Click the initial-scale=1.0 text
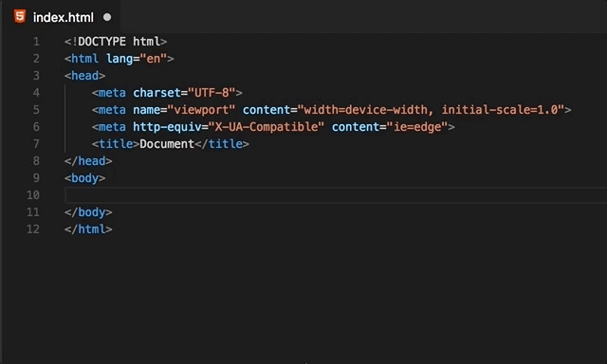607x364 pixels. pyautogui.click(x=500, y=110)
